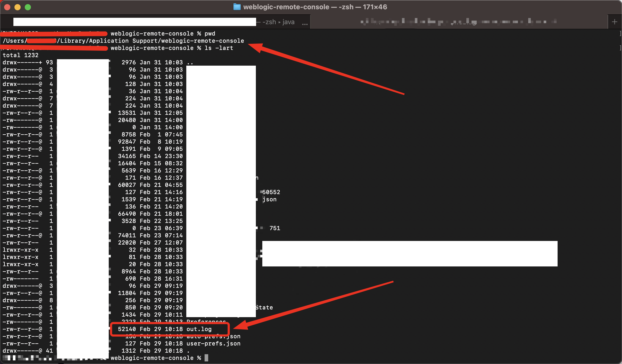This screenshot has width=622, height=364.
Task: Select the '-zsh ▸ java' tab
Action: (x=278, y=22)
